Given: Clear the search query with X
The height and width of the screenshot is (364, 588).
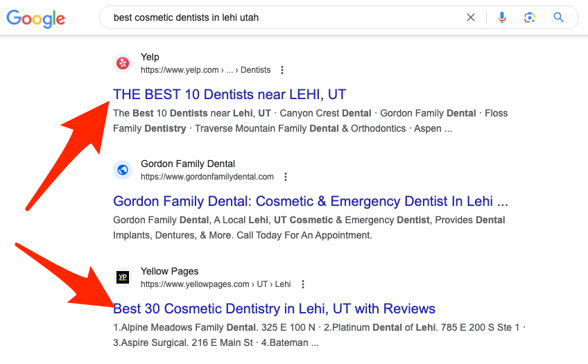Looking at the screenshot, I should pos(471,17).
